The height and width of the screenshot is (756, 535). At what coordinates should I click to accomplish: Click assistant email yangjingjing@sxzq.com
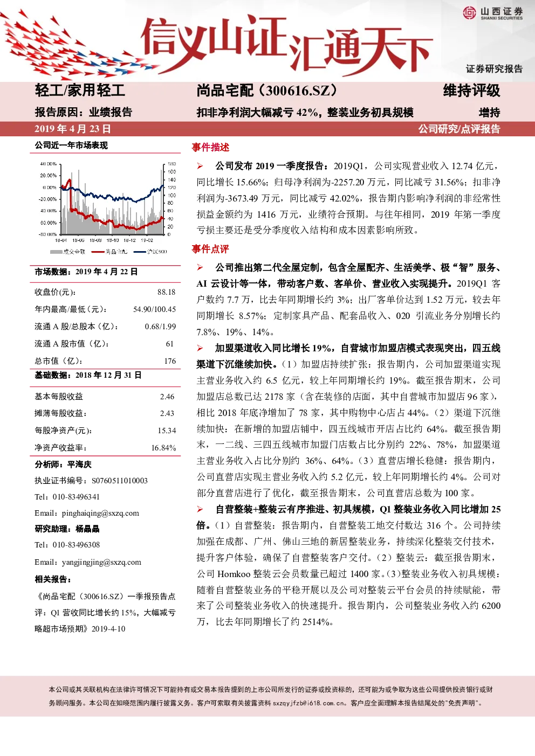click(101, 562)
